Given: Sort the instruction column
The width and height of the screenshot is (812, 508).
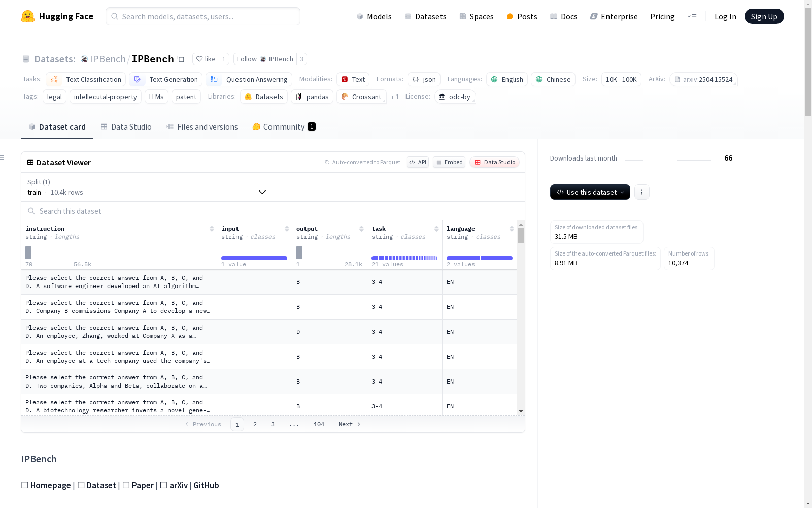Looking at the screenshot, I should tap(212, 229).
